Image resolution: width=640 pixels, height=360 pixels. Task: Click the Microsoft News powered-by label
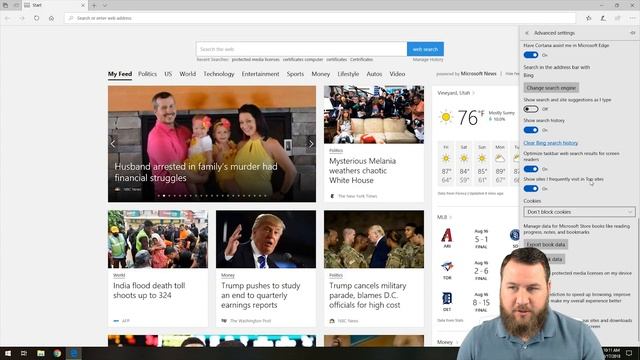(x=479, y=74)
